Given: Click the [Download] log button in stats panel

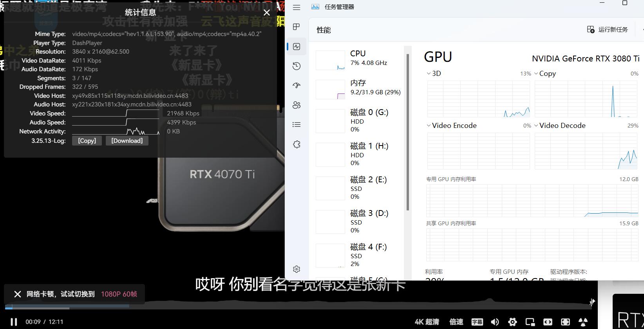Looking at the screenshot, I should [127, 141].
